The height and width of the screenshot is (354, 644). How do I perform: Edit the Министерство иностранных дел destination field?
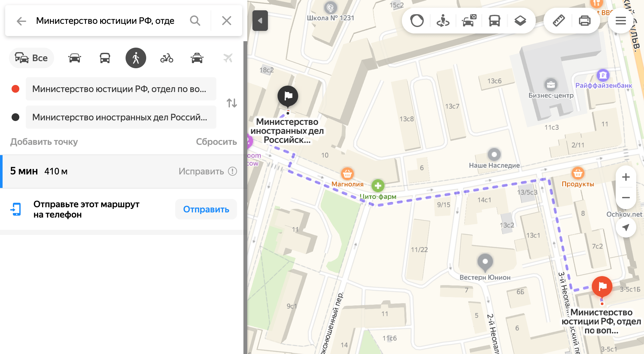point(121,117)
